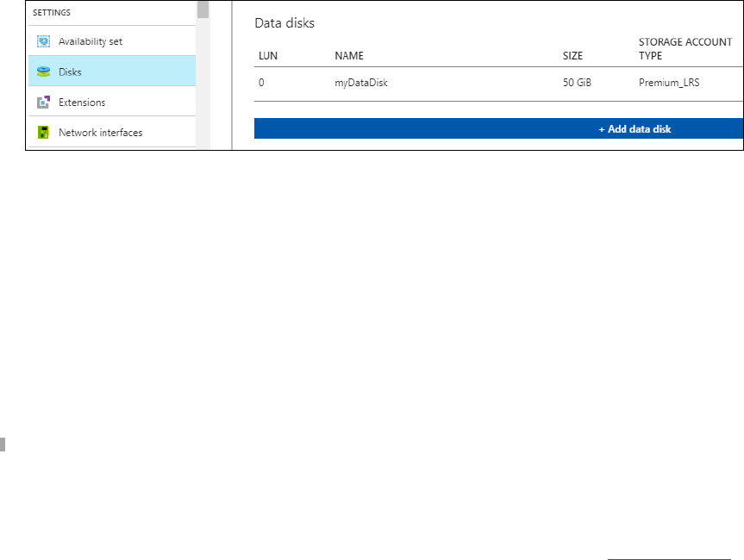The height and width of the screenshot is (560, 744).
Task: Click the LUN value 0
Action: 261,83
